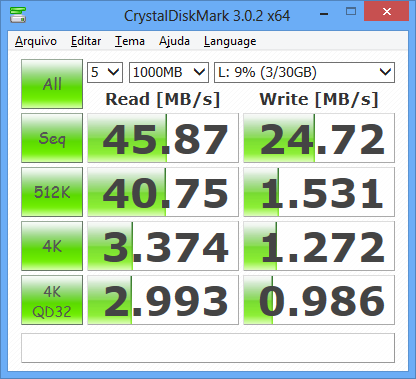Select the 4K read value 3.374
Viewport: 416px width, 379px height.
tap(163, 246)
